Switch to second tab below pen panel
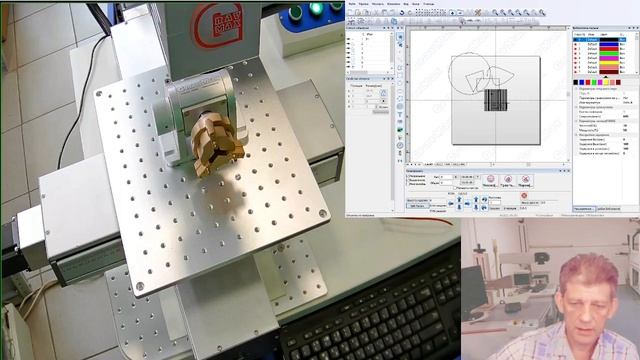 pyautogui.click(x=609, y=209)
